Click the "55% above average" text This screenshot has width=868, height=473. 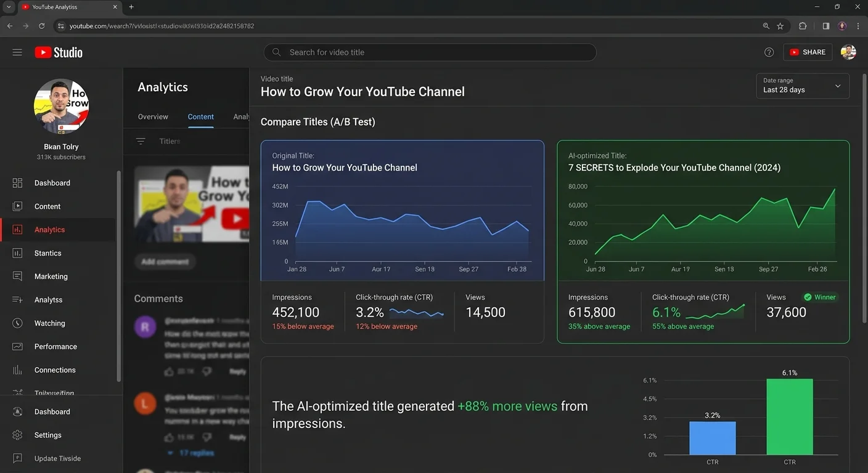click(683, 326)
